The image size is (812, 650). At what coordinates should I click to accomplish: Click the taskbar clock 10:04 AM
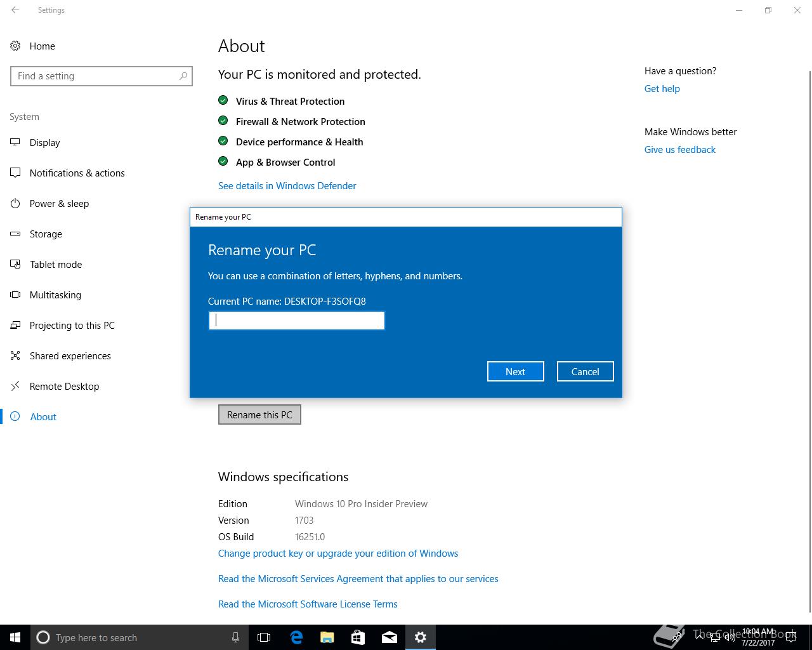pos(758,633)
